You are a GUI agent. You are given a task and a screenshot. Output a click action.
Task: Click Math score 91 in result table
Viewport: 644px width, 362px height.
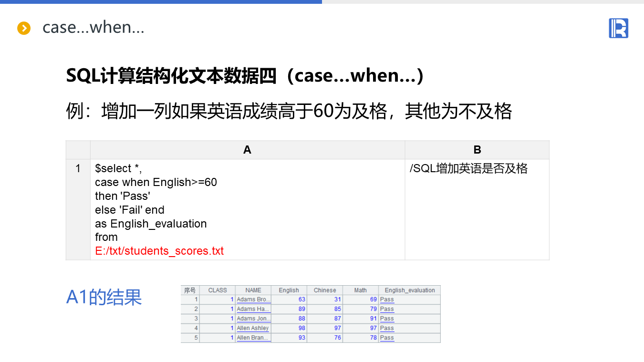(x=373, y=319)
